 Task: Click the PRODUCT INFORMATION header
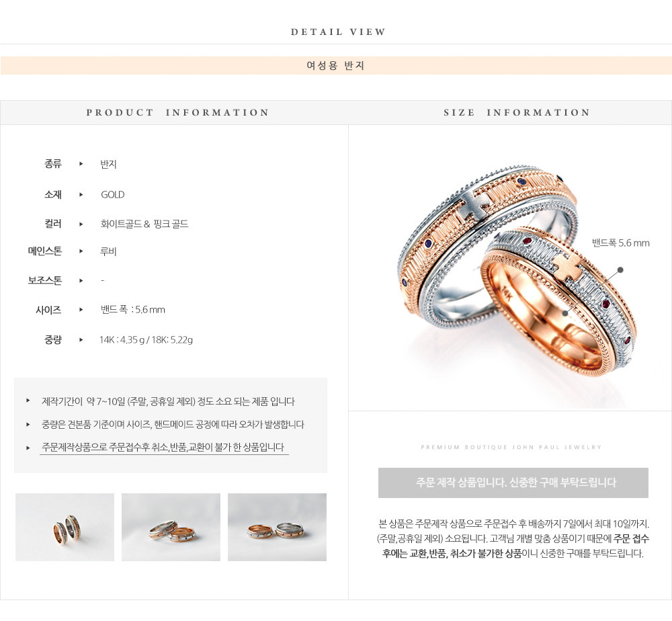pos(177,113)
